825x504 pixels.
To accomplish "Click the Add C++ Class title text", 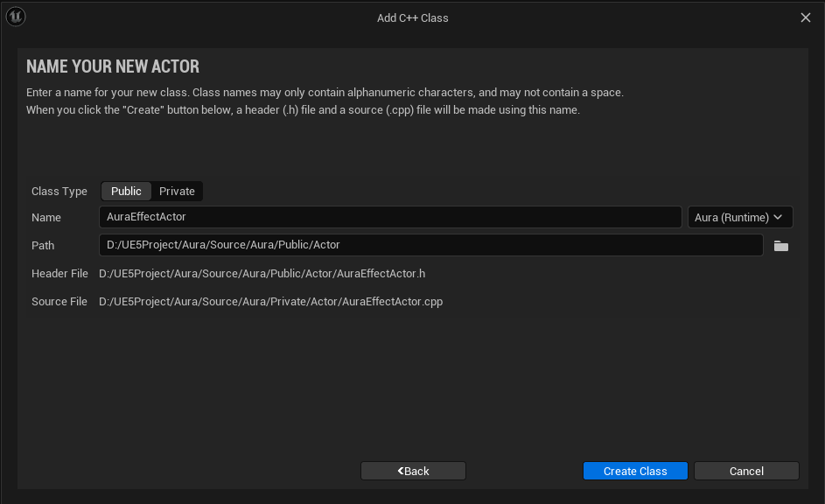I will pos(413,17).
